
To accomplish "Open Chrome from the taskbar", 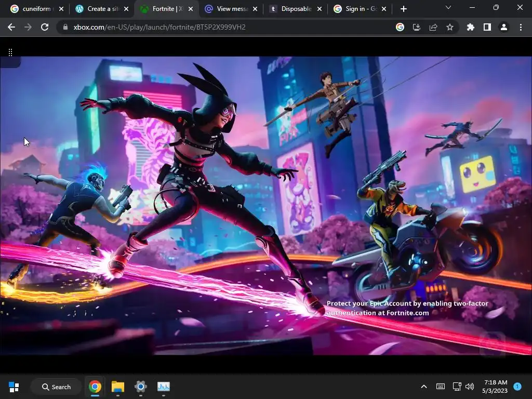I will 95,387.
